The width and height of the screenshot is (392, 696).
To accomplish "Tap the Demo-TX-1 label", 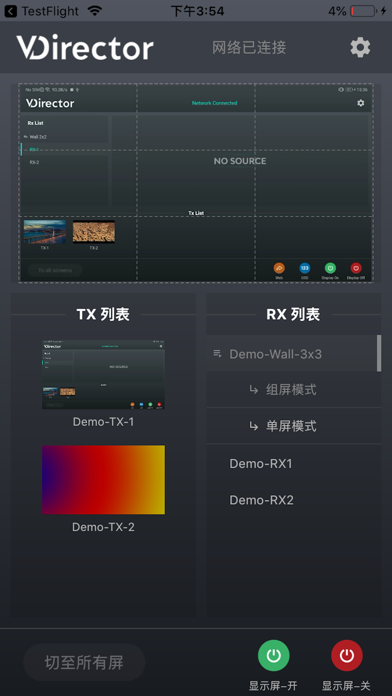I will click(103, 422).
